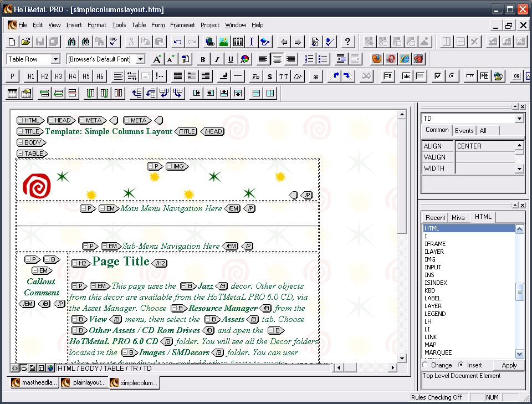Toggle bold formatting
The image size is (532, 404).
pyautogui.click(x=203, y=59)
